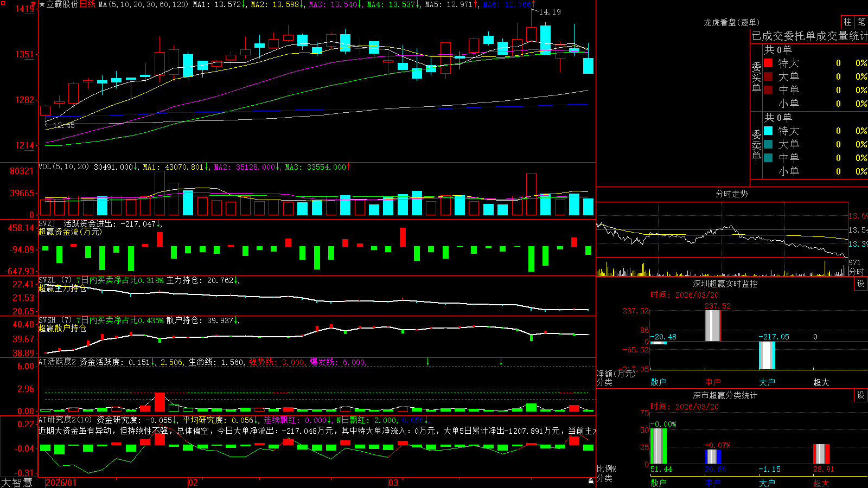The height and width of the screenshot is (488, 868).
Task: Click the 龙虎看盘(逐单) panel title
Action: point(731,22)
